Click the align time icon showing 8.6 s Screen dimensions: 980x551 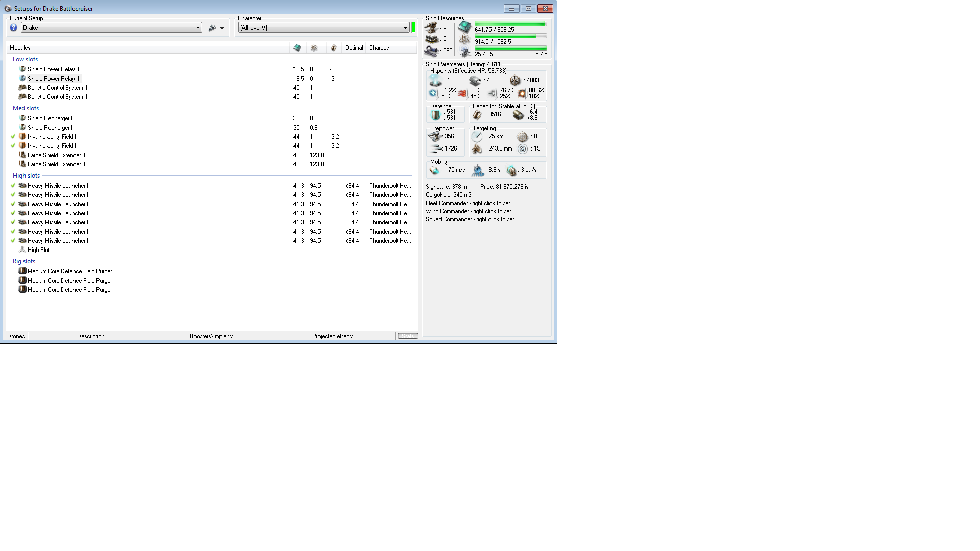coord(478,170)
